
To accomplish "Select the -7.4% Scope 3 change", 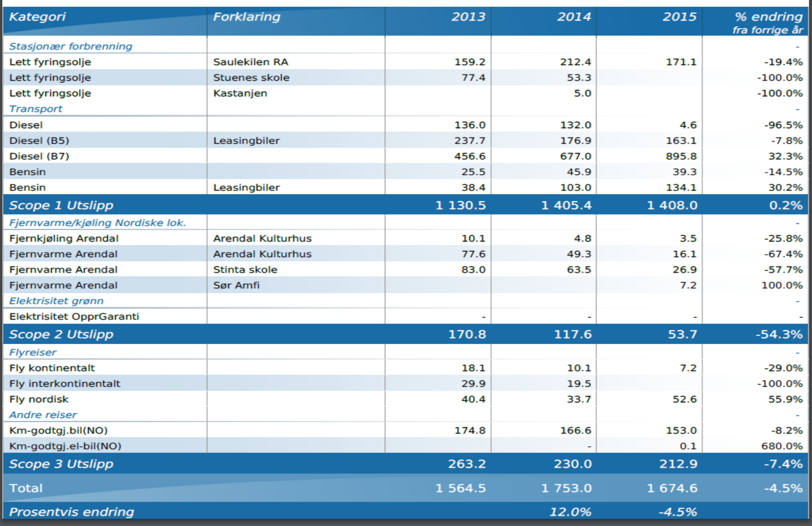I will 783,464.
